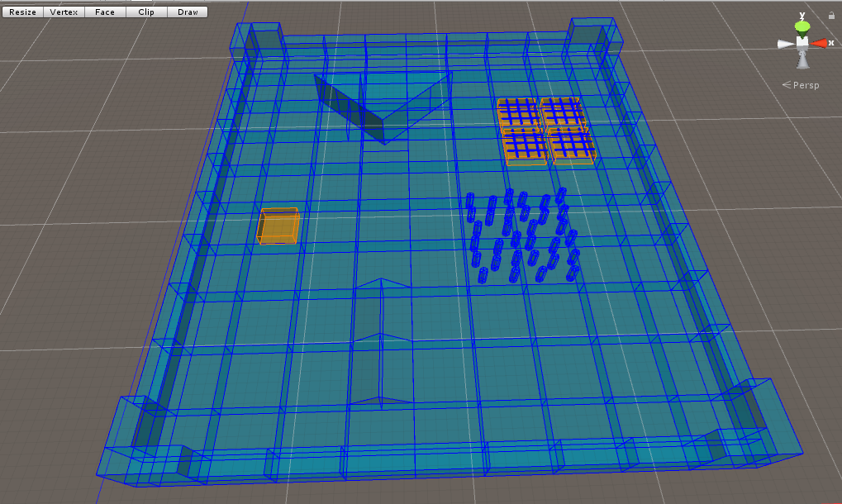Click the green Y axis cone on gizmo

[802, 26]
